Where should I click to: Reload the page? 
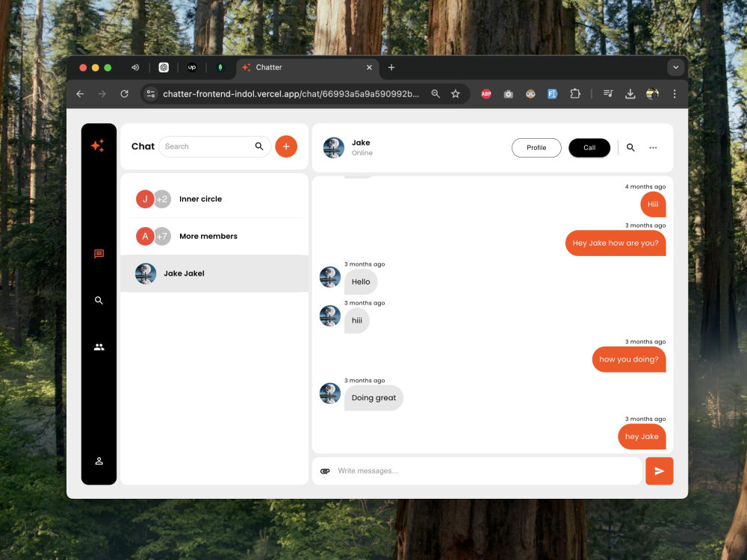click(x=124, y=94)
